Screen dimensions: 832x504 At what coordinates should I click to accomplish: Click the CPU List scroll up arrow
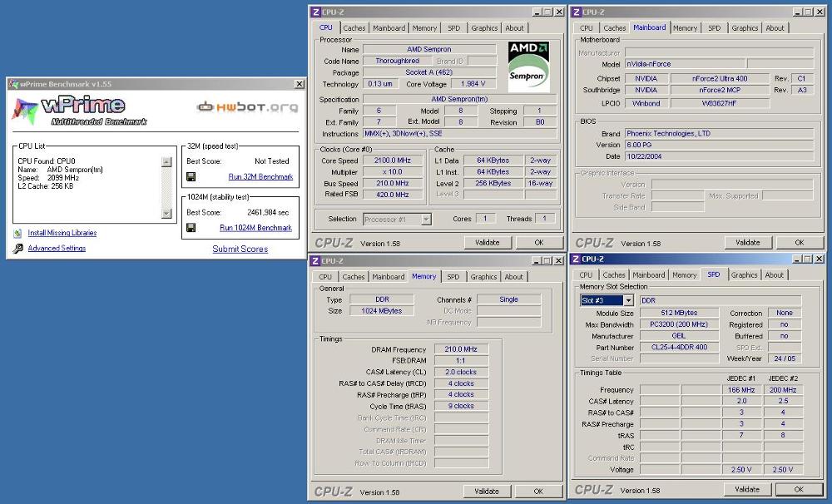(166, 162)
